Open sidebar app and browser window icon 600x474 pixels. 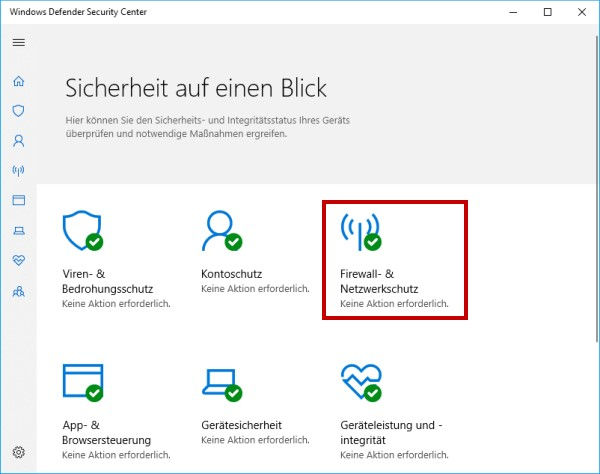pyautogui.click(x=19, y=200)
